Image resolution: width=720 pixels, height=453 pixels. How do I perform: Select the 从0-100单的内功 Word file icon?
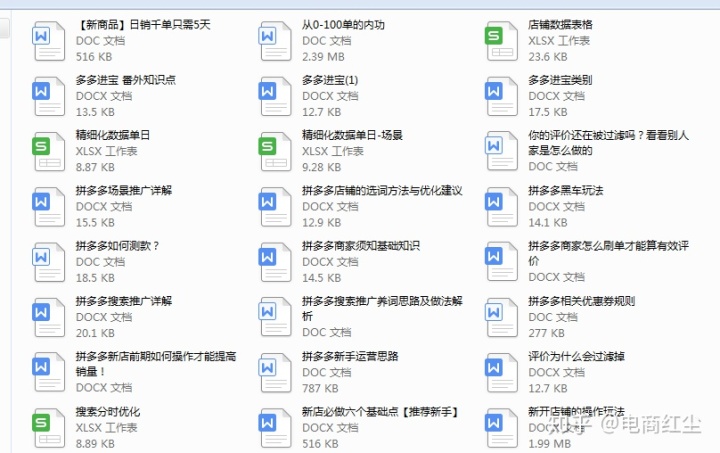click(275, 41)
